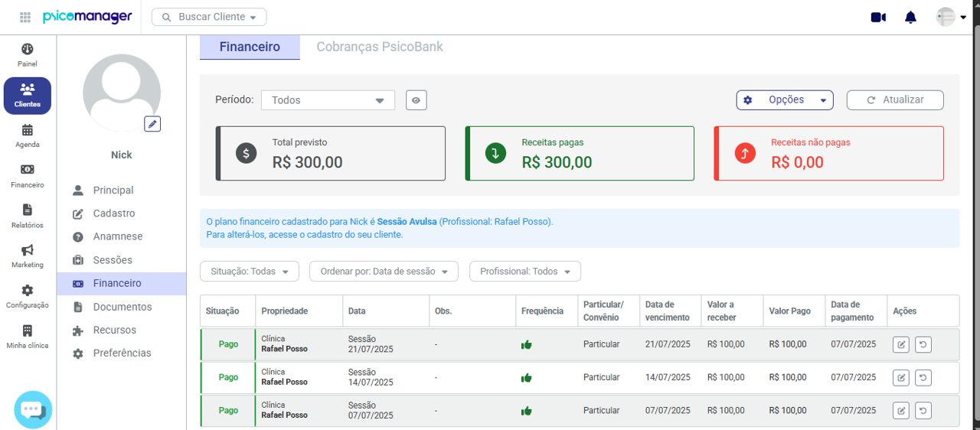Viewport: 980px width, 430px height.
Task: Open Ordenar por: Data de sessão dropdown
Action: (384, 271)
